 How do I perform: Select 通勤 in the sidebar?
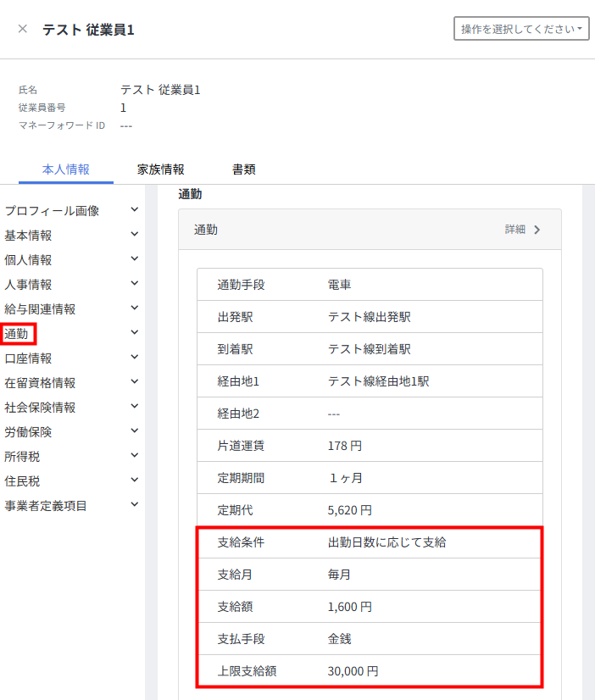17,334
